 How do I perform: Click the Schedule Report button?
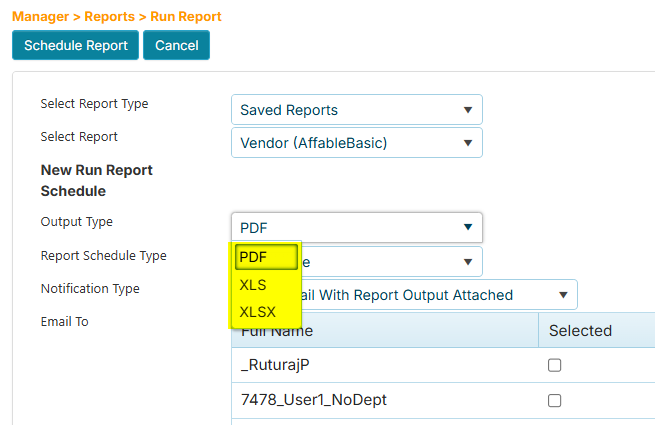click(x=76, y=45)
